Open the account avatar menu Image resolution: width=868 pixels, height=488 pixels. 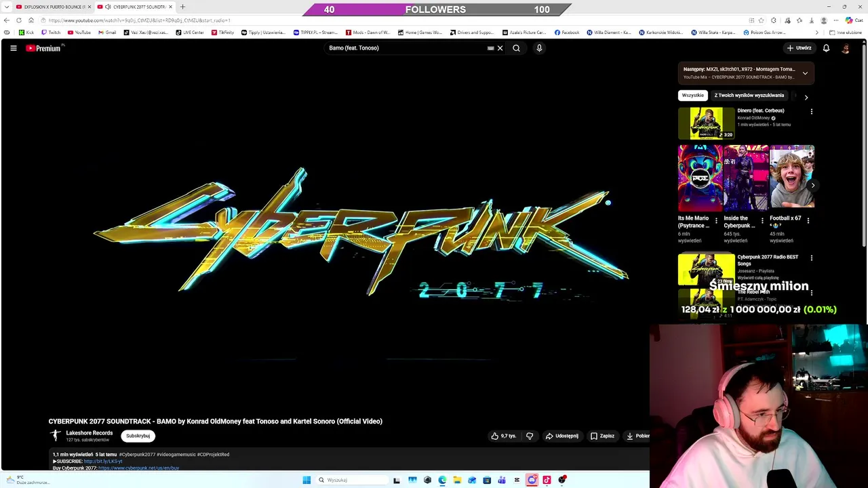[846, 48]
